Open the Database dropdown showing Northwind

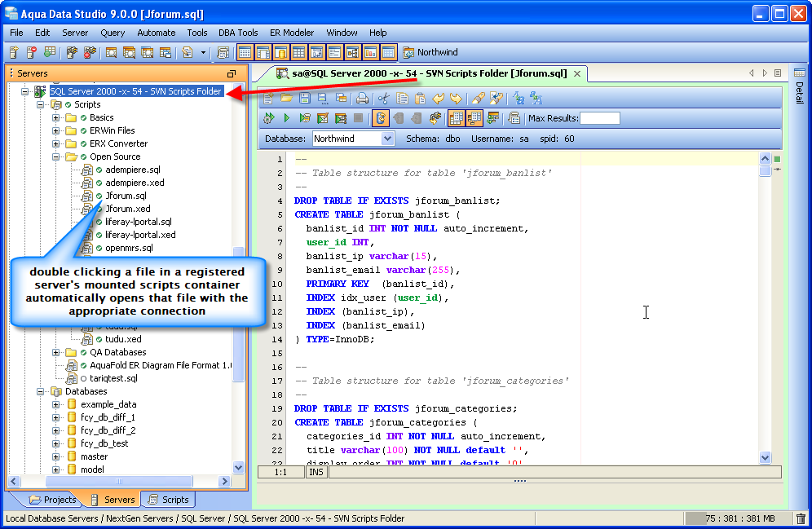387,139
